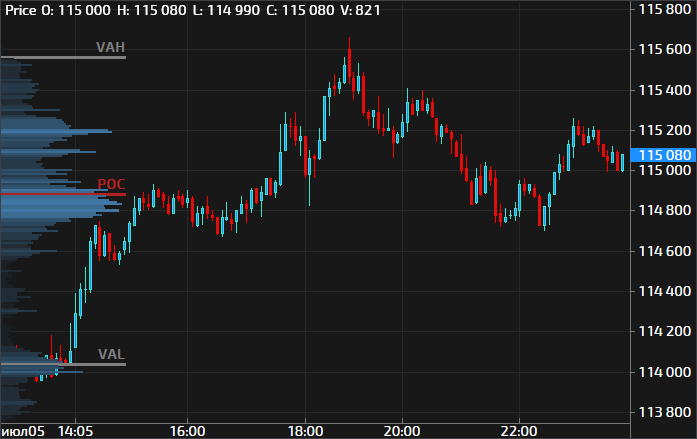The width and height of the screenshot is (697, 439).
Task: Click the 20:00 time axis label
Action: click(400, 431)
